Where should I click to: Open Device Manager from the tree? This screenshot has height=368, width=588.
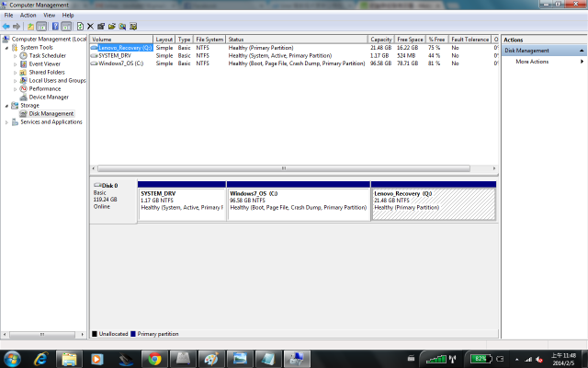coord(49,97)
